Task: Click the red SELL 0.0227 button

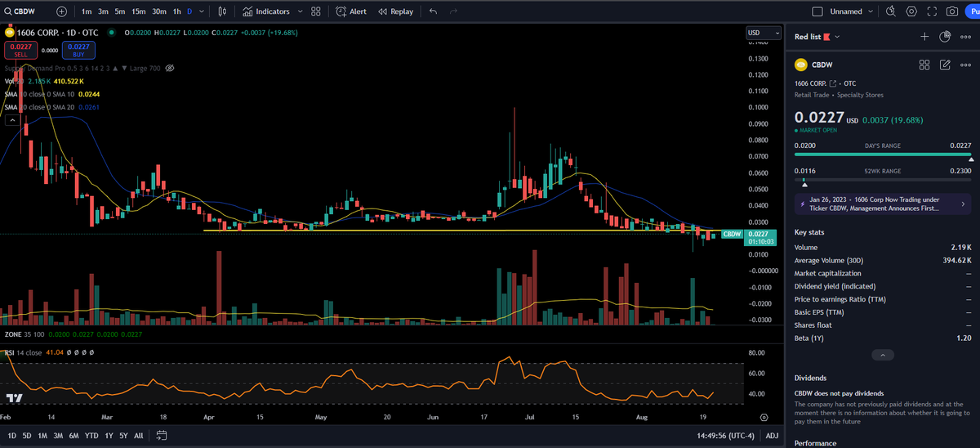Action: pyautogui.click(x=20, y=50)
